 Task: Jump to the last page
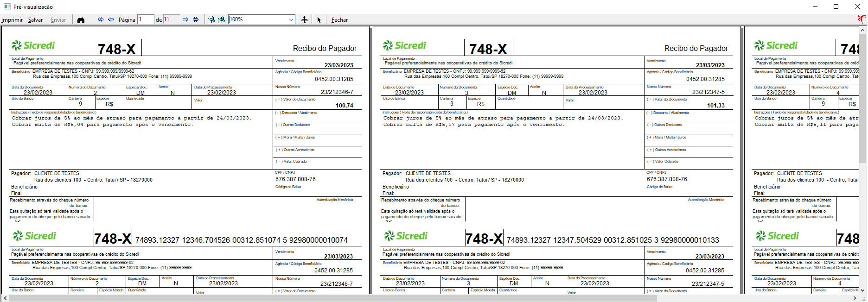coord(196,19)
